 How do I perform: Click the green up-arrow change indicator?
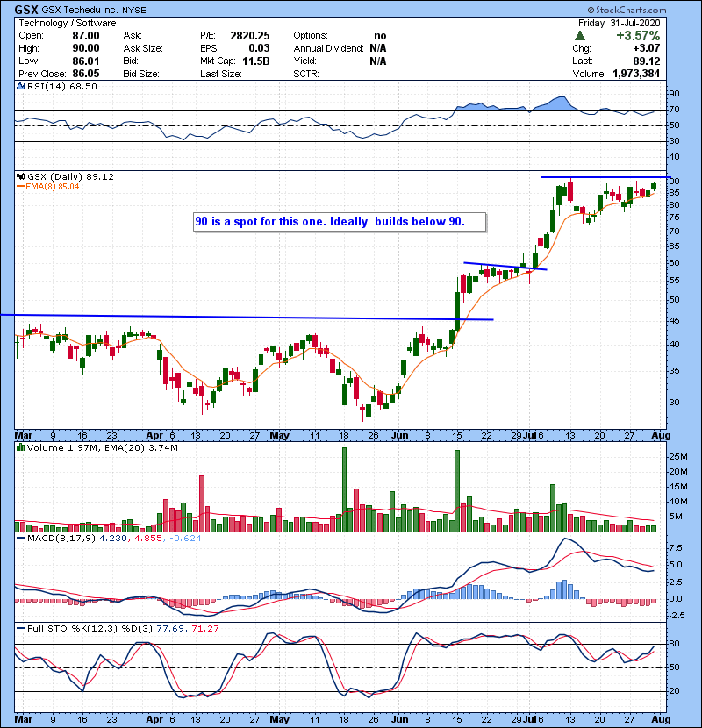pos(579,35)
